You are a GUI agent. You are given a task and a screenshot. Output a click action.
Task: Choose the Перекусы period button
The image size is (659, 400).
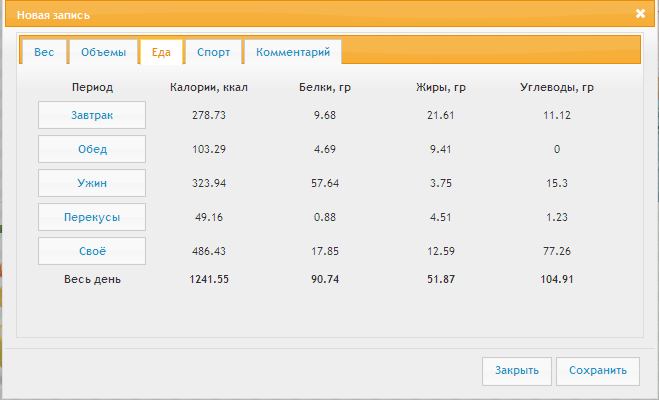tap(92, 217)
